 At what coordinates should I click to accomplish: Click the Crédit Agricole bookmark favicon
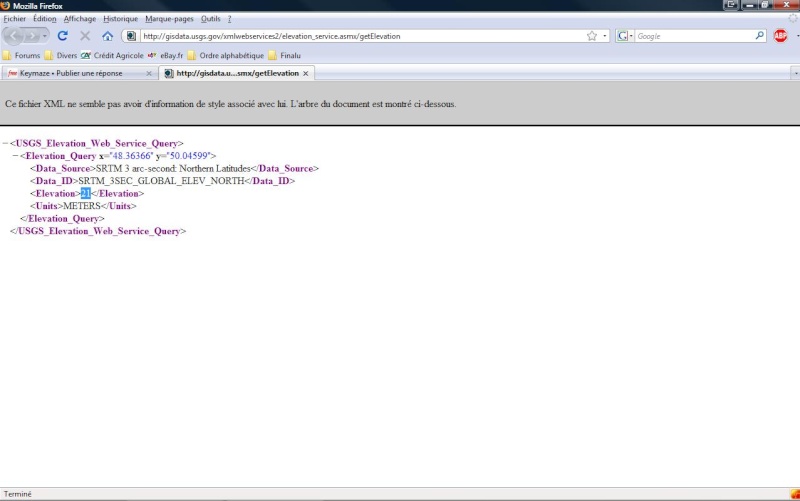86,55
